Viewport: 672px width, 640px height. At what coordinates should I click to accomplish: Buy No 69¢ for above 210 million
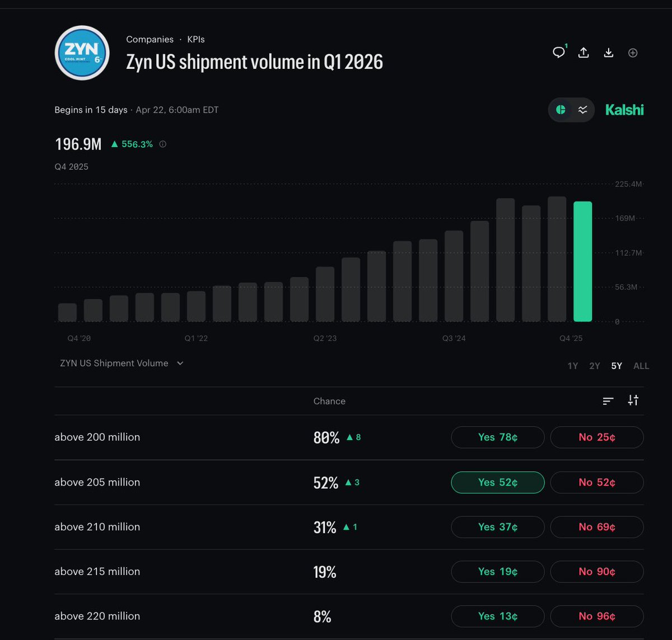pyautogui.click(x=597, y=527)
